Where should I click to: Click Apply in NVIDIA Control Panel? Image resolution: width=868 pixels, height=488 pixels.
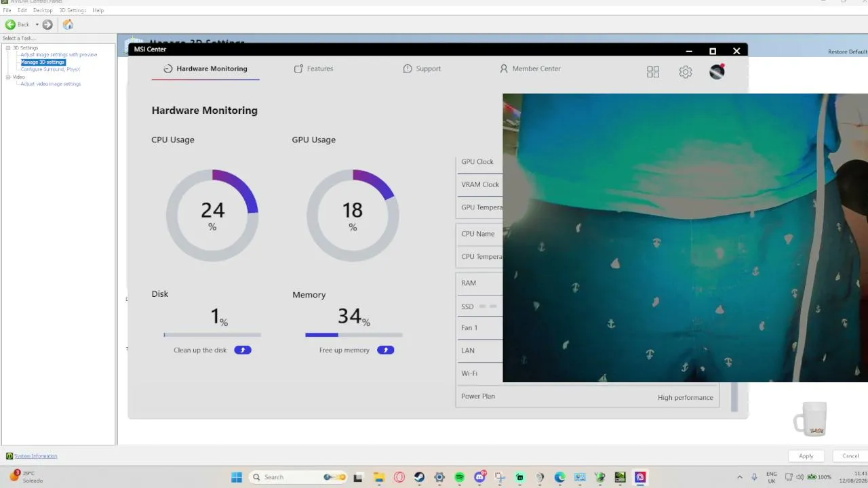[x=806, y=456]
